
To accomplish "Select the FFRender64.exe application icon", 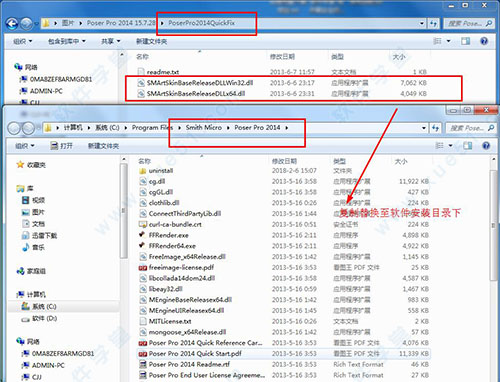I will click(x=143, y=246).
